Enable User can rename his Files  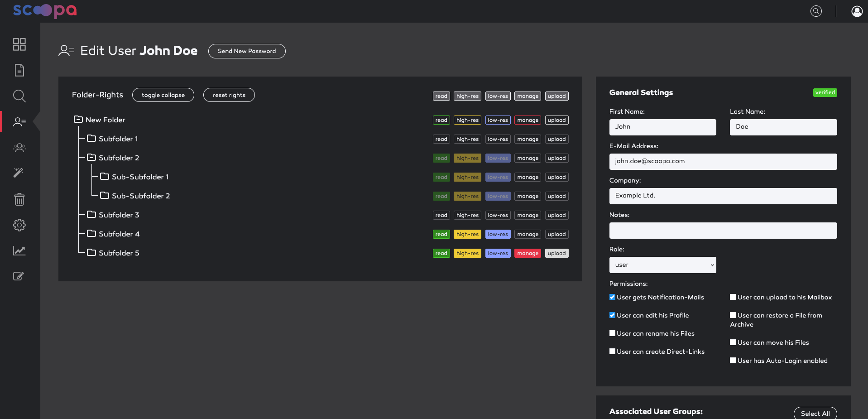[612, 333]
